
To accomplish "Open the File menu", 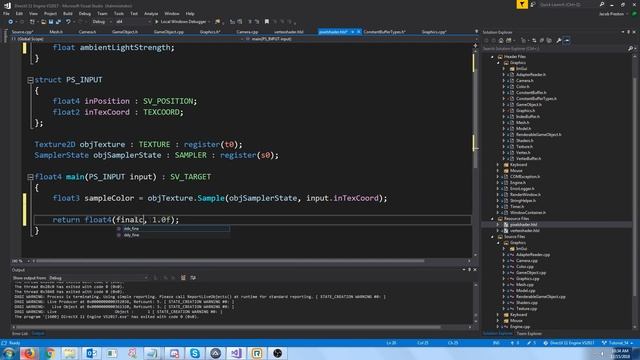I will (6, 13).
